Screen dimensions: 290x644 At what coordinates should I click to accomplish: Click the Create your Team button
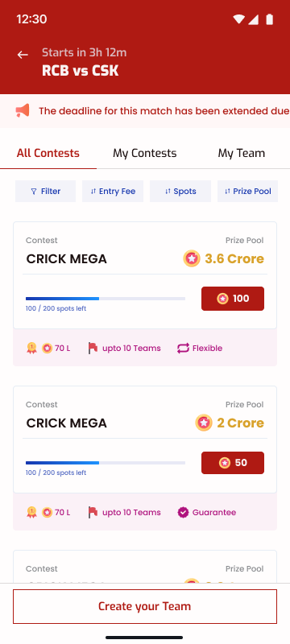pyautogui.click(x=145, y=607)
